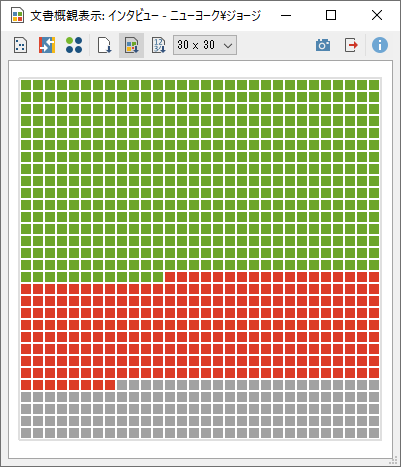Viewport: 402px width, 467px height.
Task: Select the first green tile in top-left corner
Action: (26, 85)
